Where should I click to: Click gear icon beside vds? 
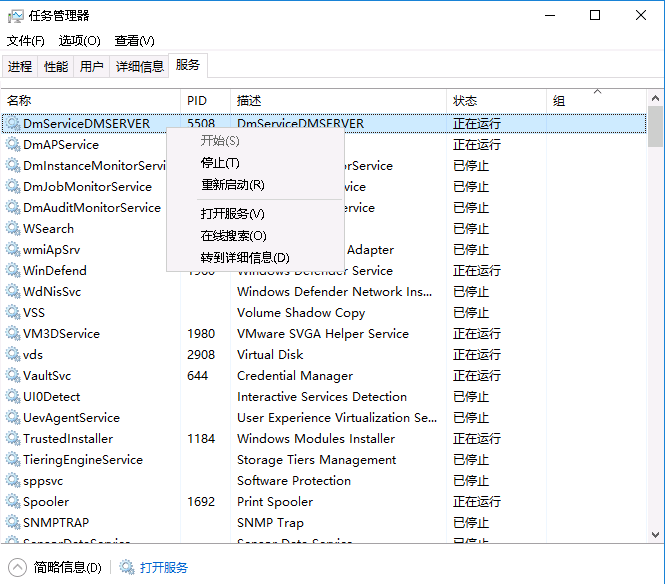coord(13,354)
